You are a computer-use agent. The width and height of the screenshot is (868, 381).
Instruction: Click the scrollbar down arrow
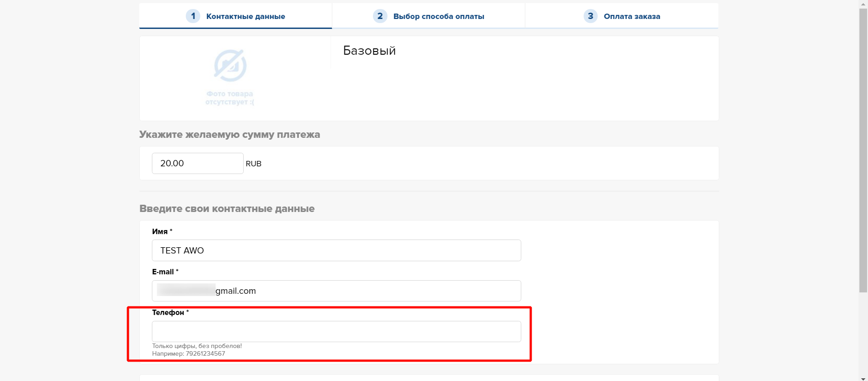click(863, 378)
